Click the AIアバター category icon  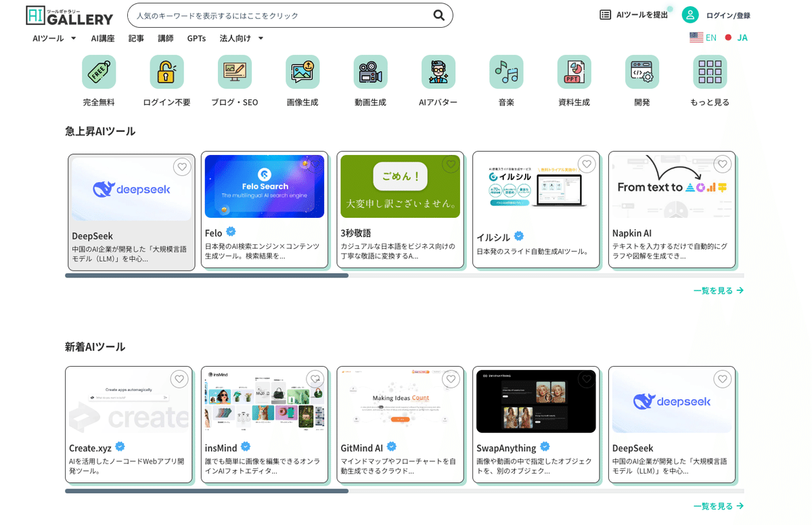(x=438, y=72)
